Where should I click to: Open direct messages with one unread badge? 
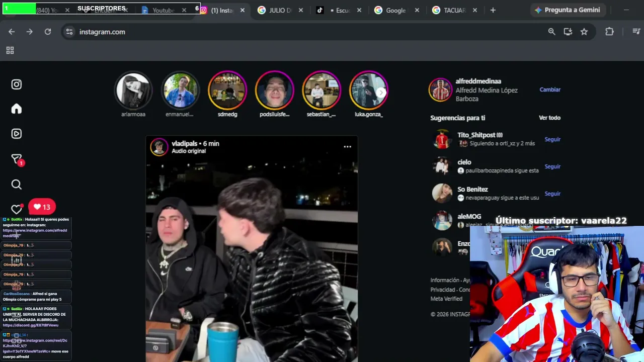click(x=17, y=160)
